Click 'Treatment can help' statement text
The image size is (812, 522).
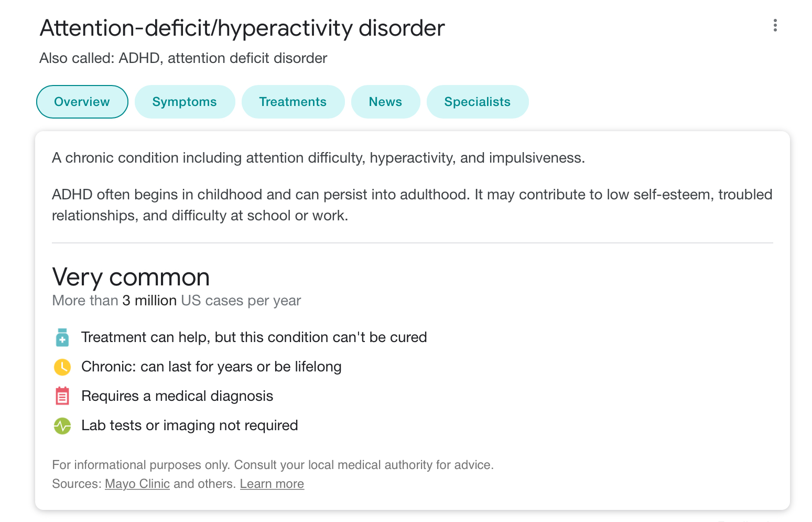coord(254,337)
